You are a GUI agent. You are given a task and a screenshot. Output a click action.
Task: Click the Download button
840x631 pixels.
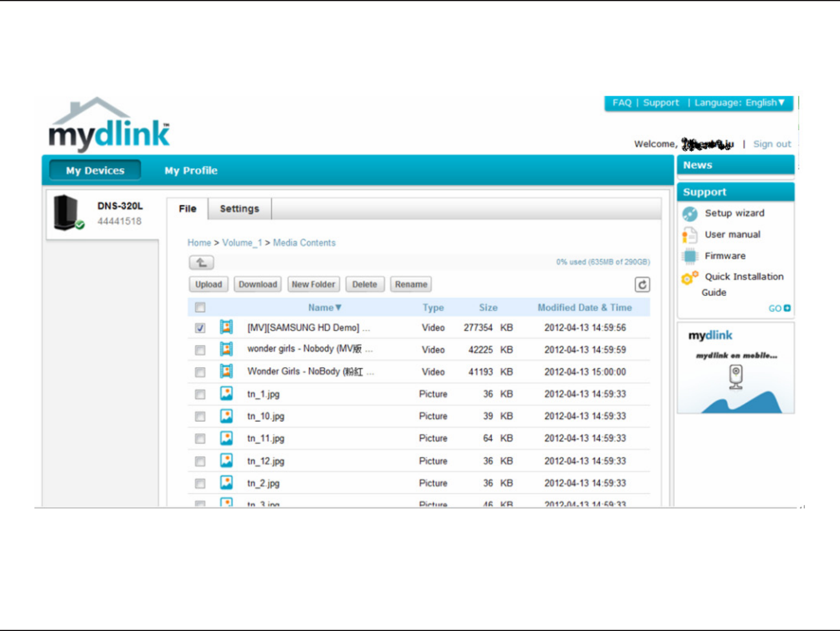point(258,284)
